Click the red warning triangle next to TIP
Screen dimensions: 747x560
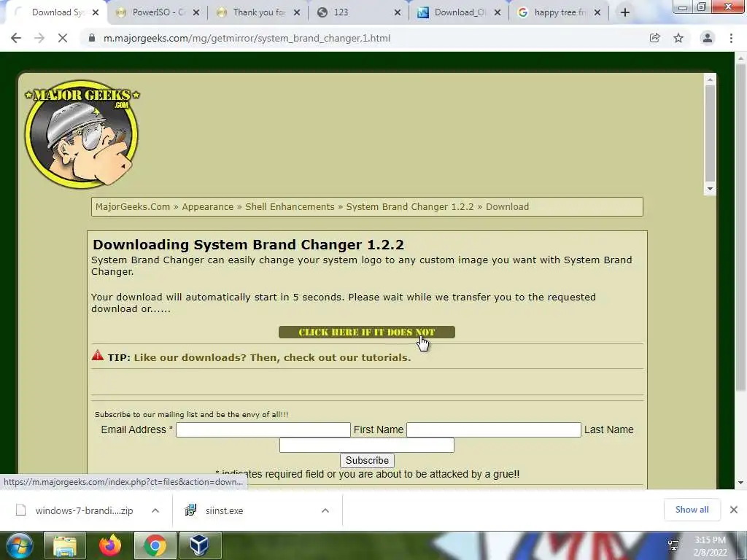click(x=98, y=355)
